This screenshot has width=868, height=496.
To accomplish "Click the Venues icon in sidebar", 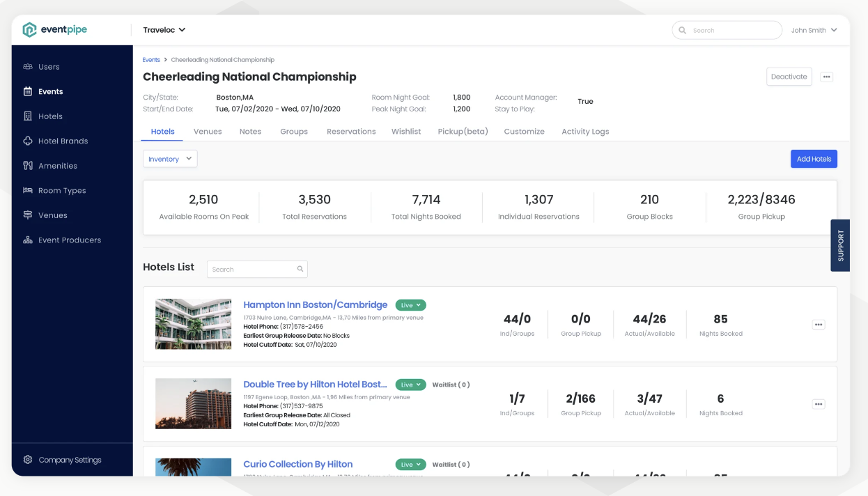I will tap(28, 215).
